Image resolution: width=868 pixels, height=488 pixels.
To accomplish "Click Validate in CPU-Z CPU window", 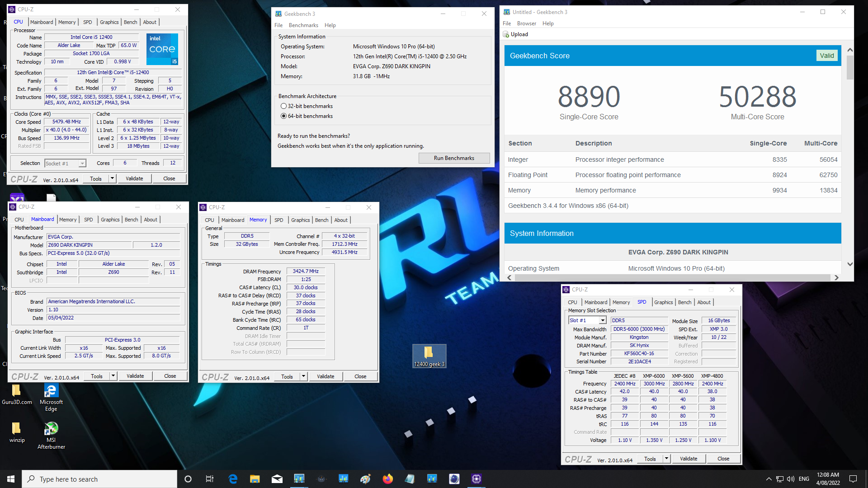I will (134, 178).
